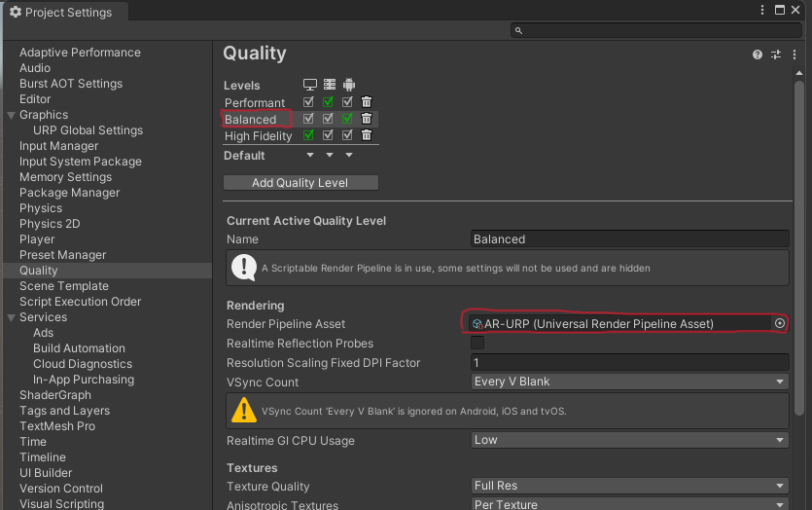812x510 pixels.
Task: Click Resolution Scaling Fixed DPI Factor field
Action: (630, 362)
